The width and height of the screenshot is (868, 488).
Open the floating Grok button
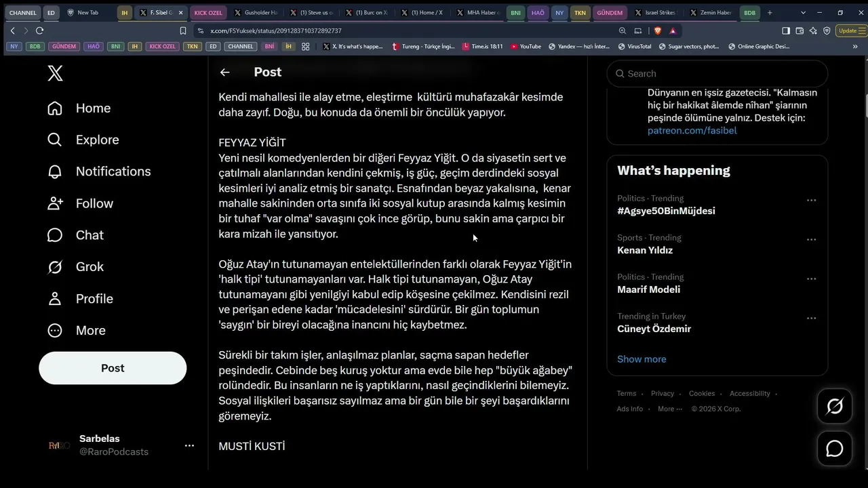(x=835, y=406)
